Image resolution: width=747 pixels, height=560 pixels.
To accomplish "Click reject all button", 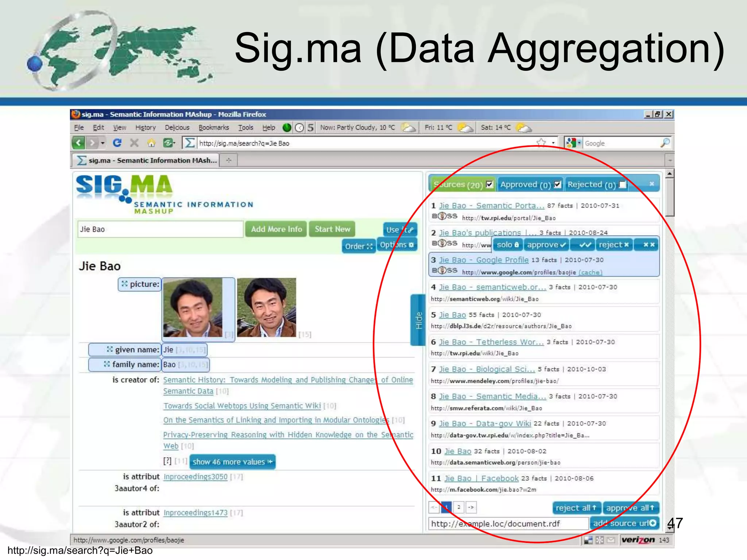I will [x=577, y=508].
